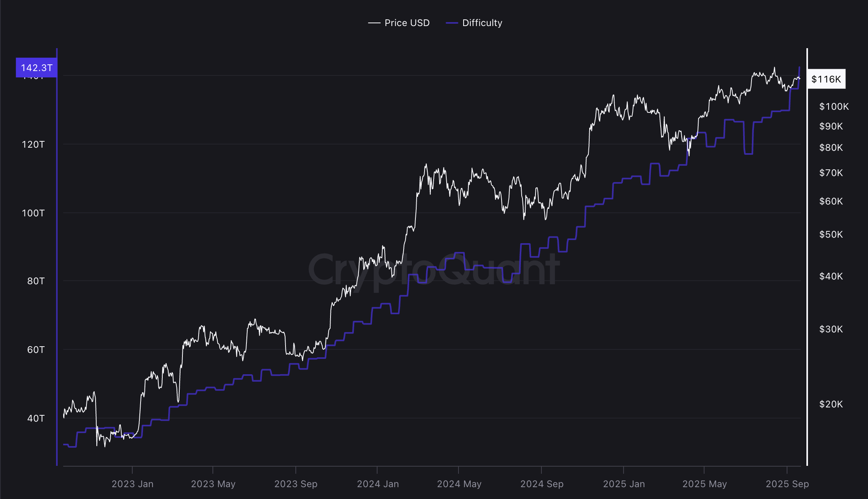Click the purple Difficulty legend line marker
Viewport: 868px width, 499px height.
[452, 23]
